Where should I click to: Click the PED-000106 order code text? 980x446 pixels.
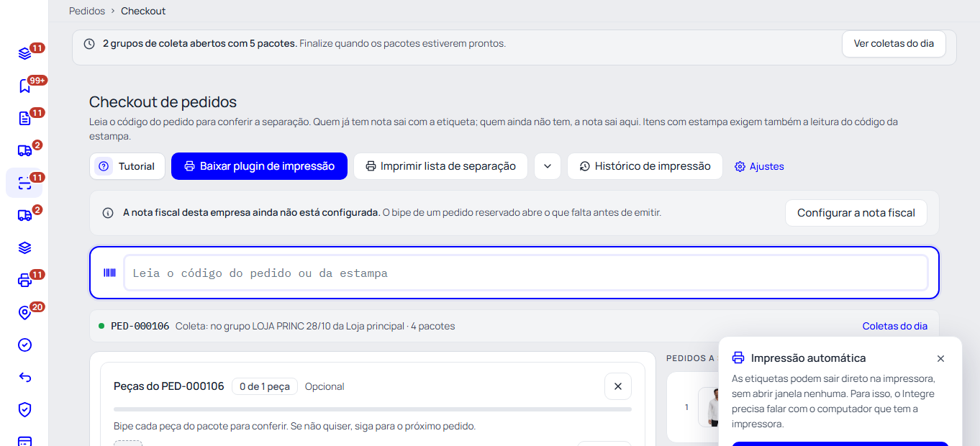(x=140, y=326)
